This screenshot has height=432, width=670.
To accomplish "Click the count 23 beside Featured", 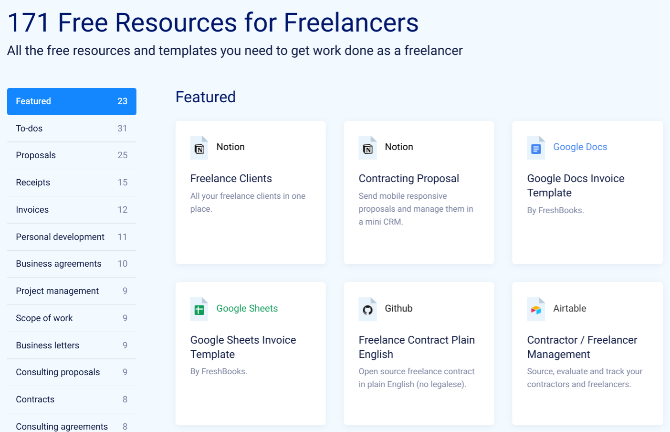I will coord(122,101).
